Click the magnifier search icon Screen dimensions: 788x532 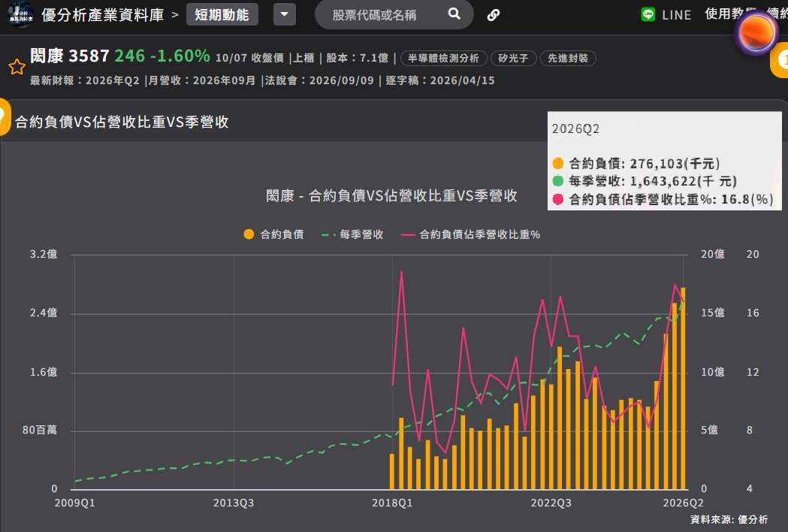(454, 14)
